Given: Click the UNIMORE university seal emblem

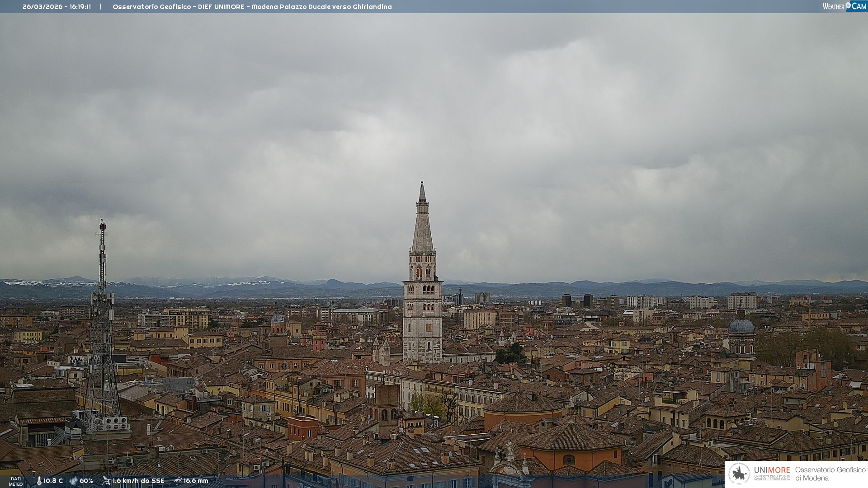Looking at the screenshot, I should 739,474.
